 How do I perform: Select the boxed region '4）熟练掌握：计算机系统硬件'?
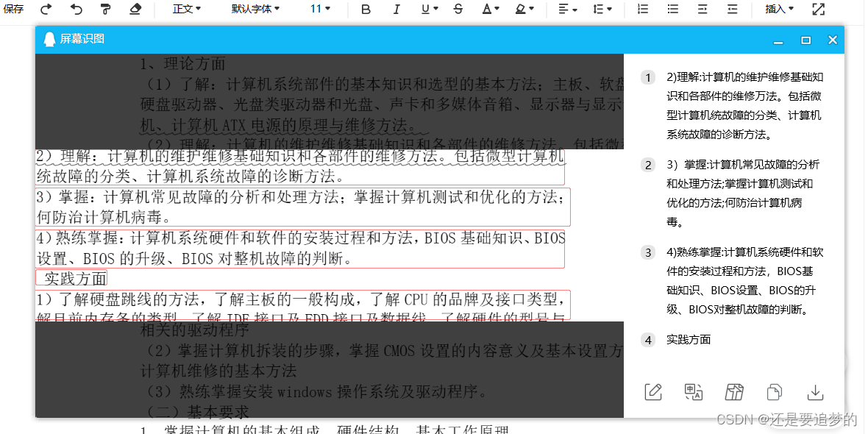pyautogui.click(x=300, y=248)
